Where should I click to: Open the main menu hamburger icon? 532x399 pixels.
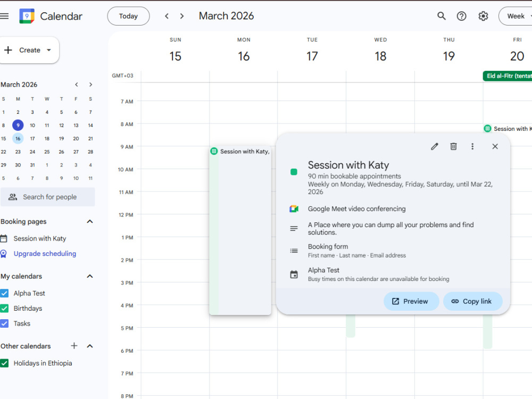click(4, 16)
